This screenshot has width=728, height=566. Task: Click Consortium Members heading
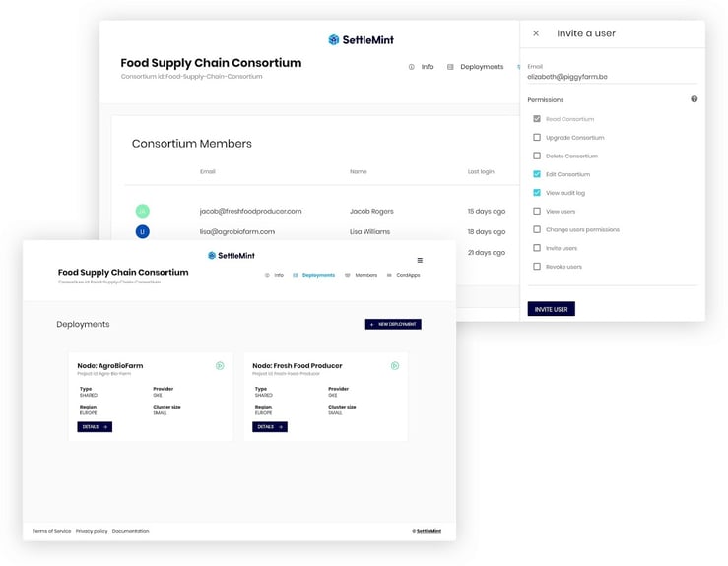(x=192, y=144)
